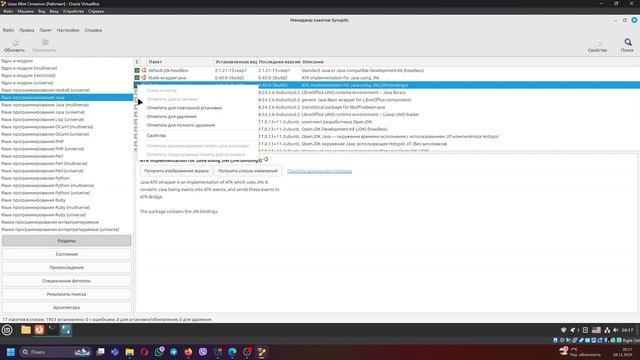Select category Язык программирования Python

[66, 178]
